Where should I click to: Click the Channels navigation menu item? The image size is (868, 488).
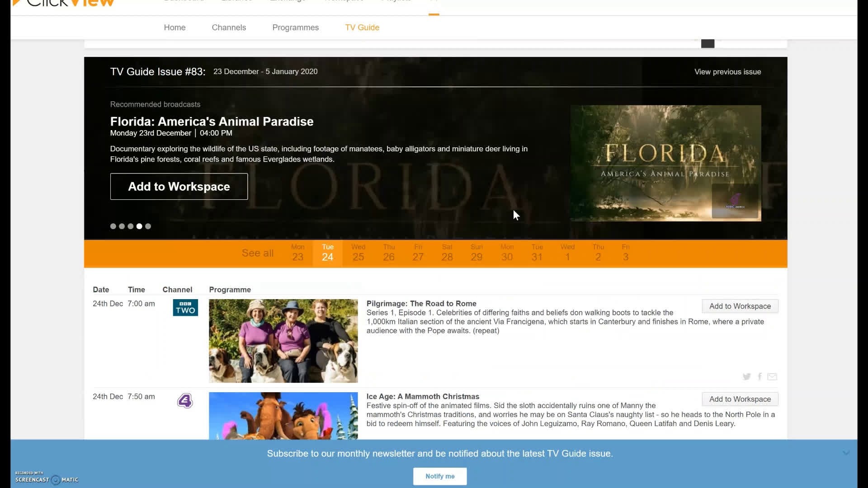pos(229,28)
